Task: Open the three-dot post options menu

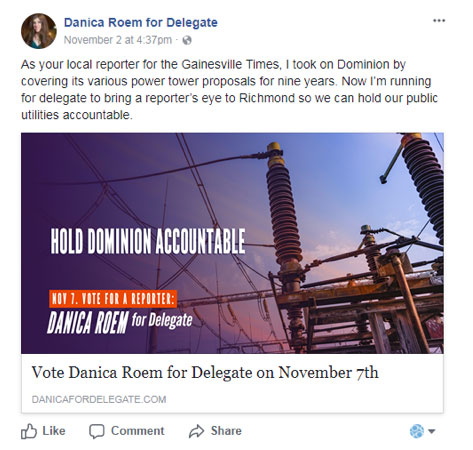Action: (439, 21)
